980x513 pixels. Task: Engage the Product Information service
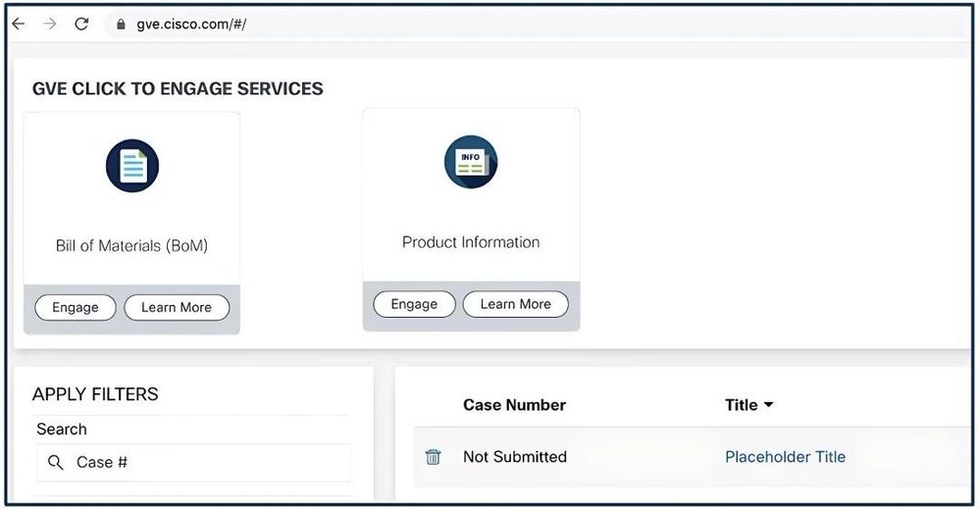414,304
